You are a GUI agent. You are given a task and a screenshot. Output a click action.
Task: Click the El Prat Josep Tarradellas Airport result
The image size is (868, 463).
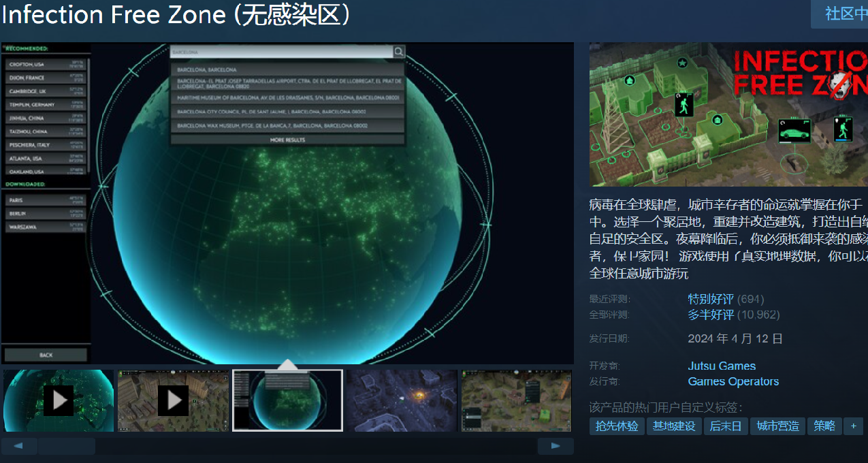[287, 84]
